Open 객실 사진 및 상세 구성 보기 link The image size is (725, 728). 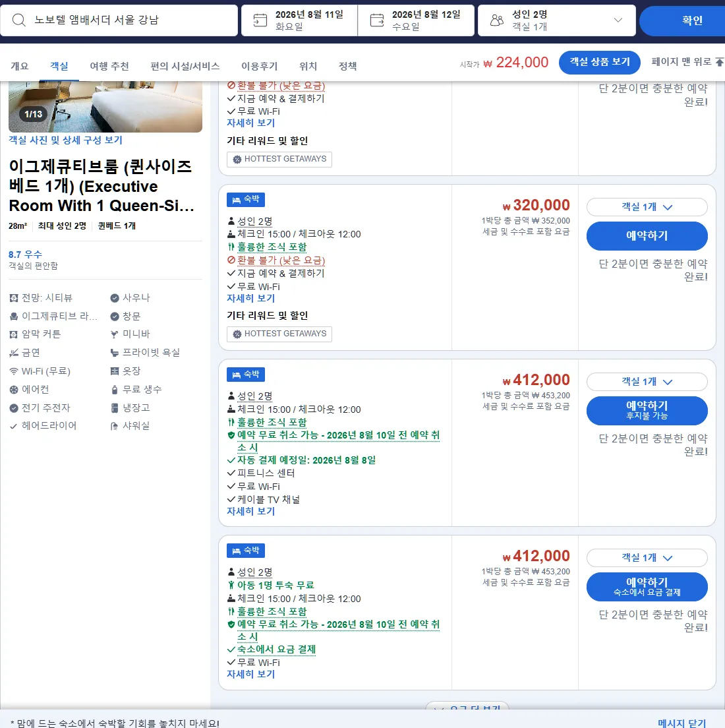(65, 140)
